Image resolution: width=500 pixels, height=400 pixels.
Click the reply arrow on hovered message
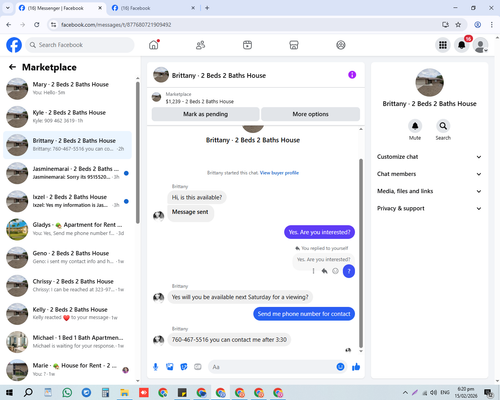pyautogui.click(x=324, y=271)
